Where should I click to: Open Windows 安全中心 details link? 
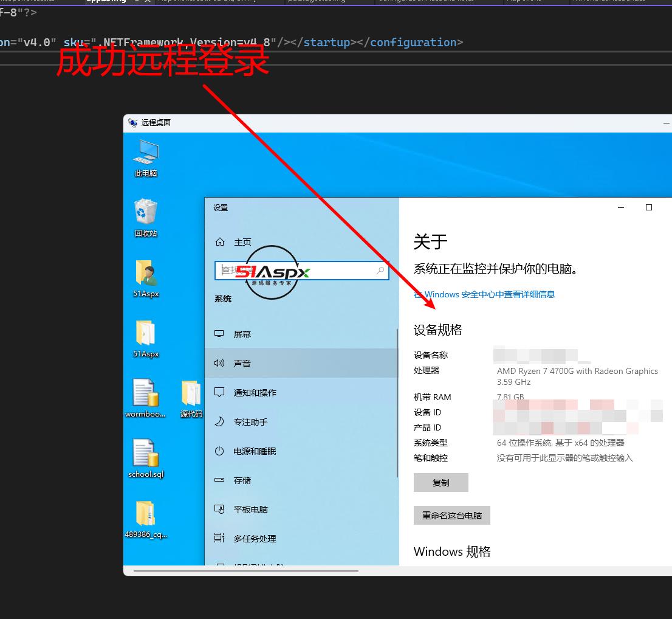(x=484, y=294)
